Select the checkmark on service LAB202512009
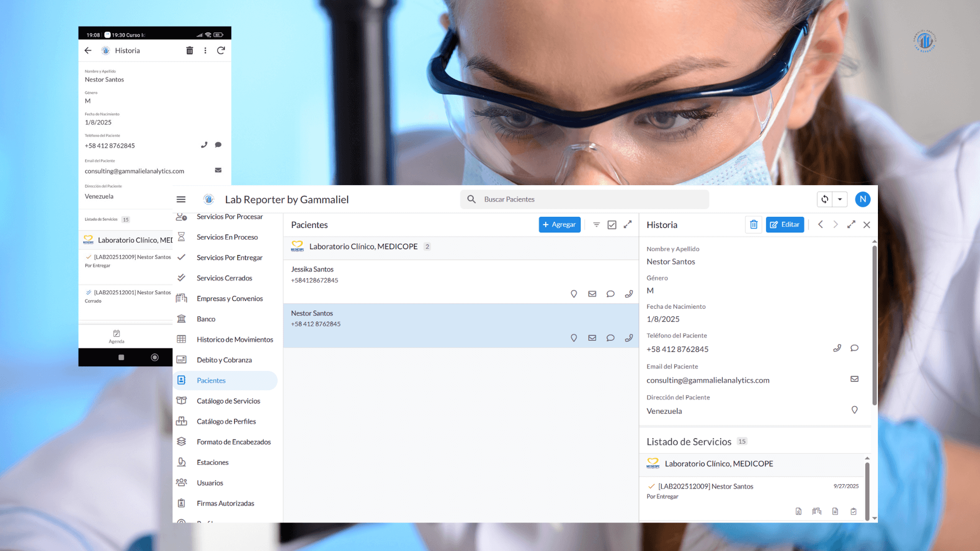Viewport: 980px width, 551px height. pyautogui.click(x=651, y=486)
